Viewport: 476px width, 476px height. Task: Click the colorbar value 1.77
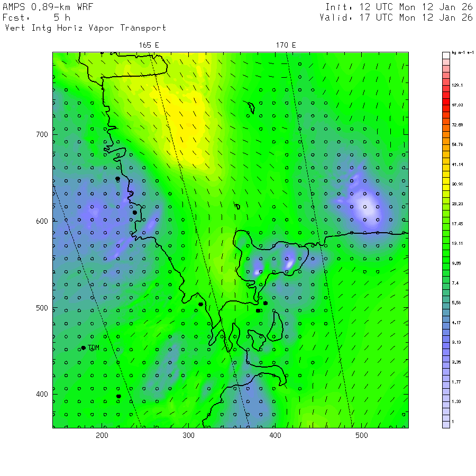[x=456, y=382]
